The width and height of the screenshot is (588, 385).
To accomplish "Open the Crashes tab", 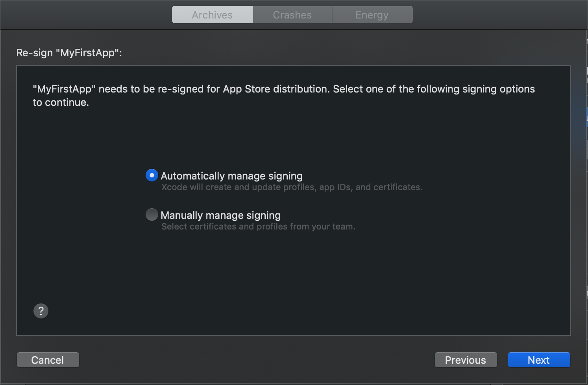I will pos(292,15).
